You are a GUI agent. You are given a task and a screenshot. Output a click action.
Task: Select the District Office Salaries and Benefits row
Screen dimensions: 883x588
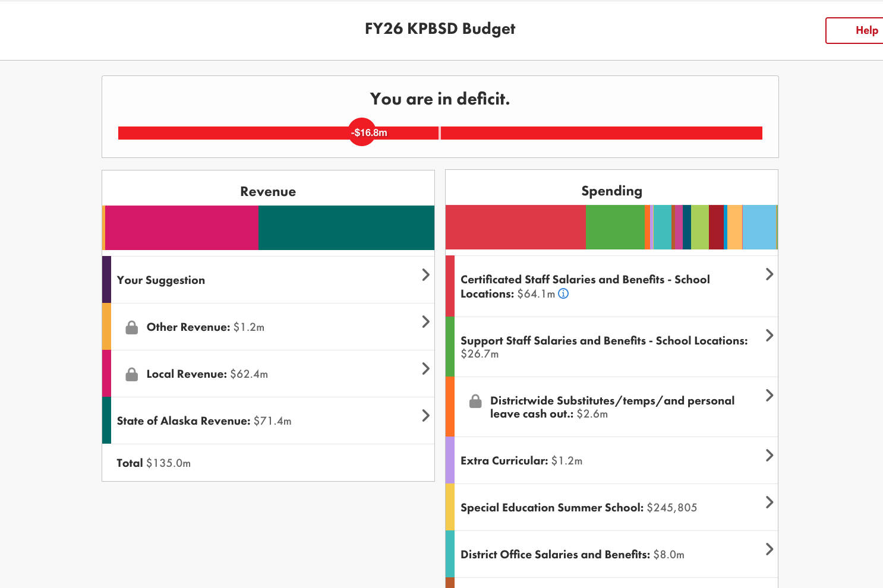click(572, 554)
